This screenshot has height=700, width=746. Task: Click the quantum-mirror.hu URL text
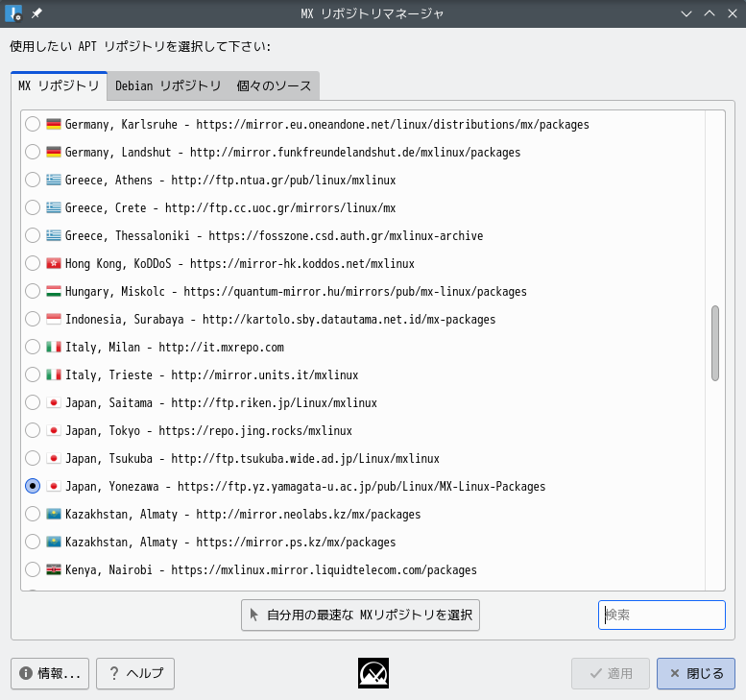pos(355,292)
